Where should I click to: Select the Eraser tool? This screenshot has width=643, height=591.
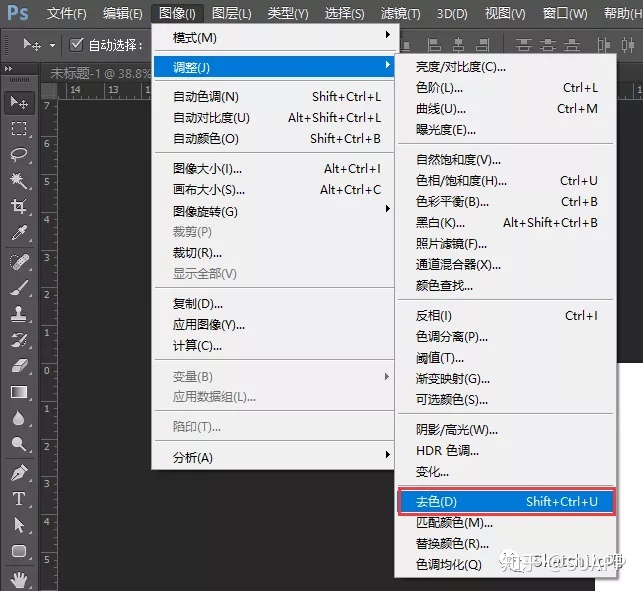point(19,366)
